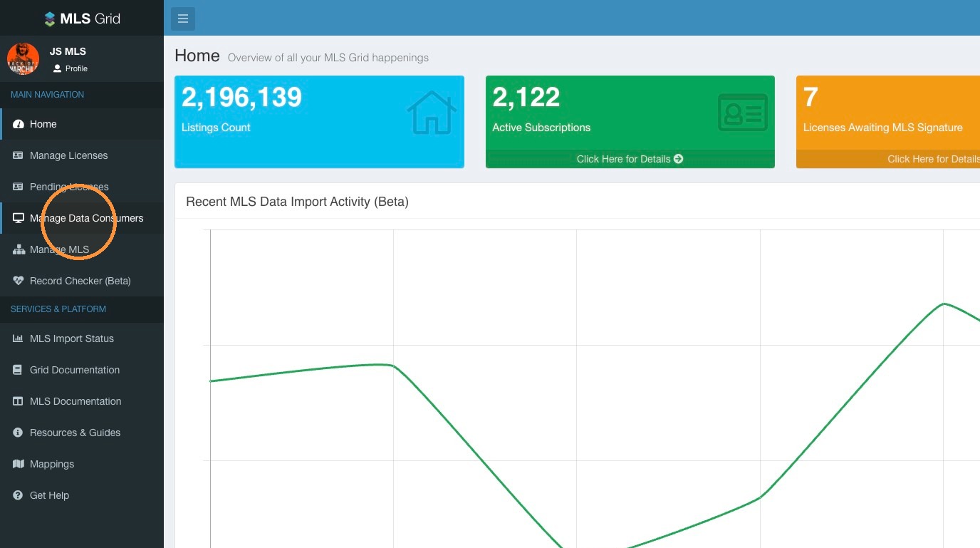Click the Grid Documentation book icon
The image size is (980, 548).
[19, 370]
